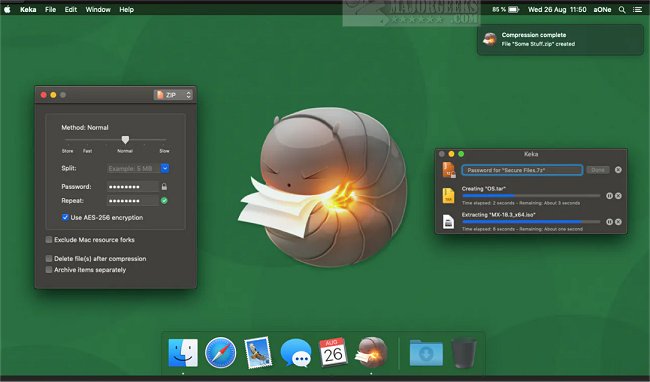Expand the Split size preset arrow
The height and width of the screenshot is (382, 650).
coord(165,168)
